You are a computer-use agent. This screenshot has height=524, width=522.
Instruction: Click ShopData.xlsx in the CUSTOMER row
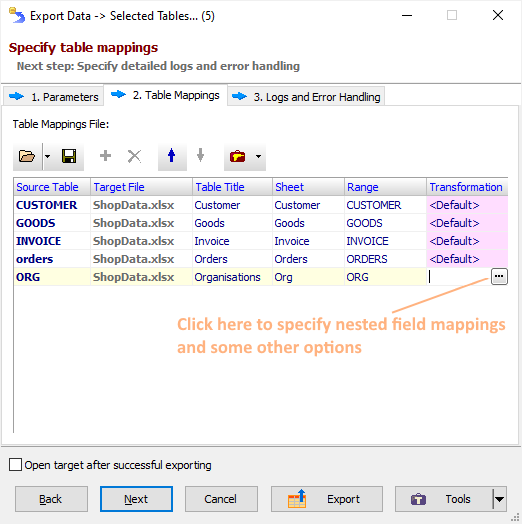pos(141,205)
